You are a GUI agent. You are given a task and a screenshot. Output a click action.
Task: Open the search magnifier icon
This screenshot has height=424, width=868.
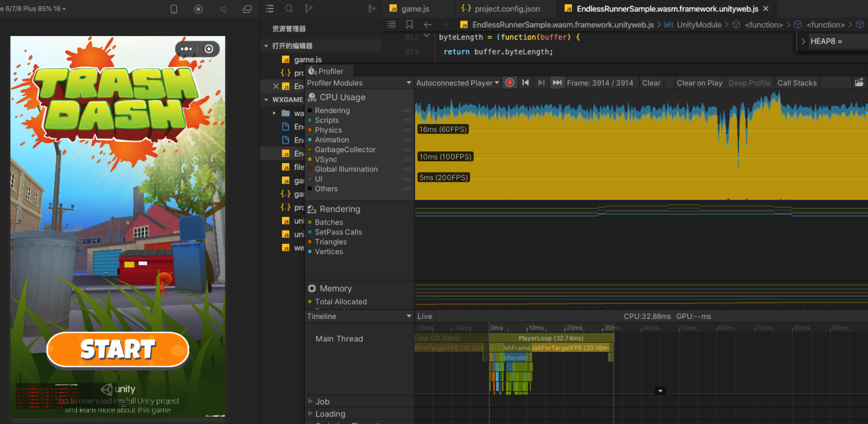pos(289,9)
